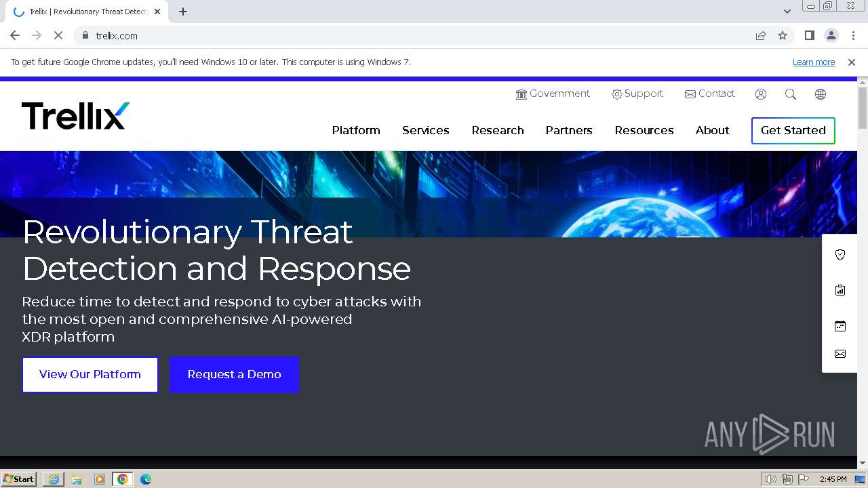Click the report document icon in side panel

pyautogui.click(x=840, y=290)
